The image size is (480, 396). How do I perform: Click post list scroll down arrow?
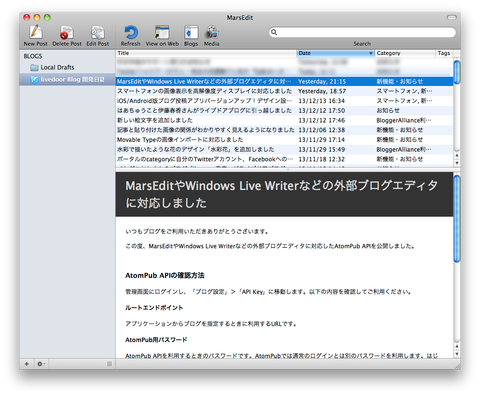[x=457, y=163]
